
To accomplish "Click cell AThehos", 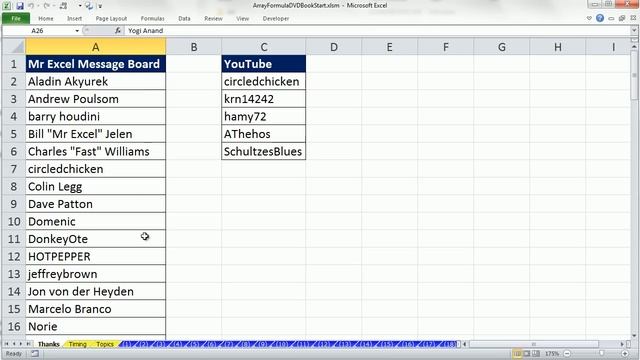I will pyautogui.click(x=264, y=134).
